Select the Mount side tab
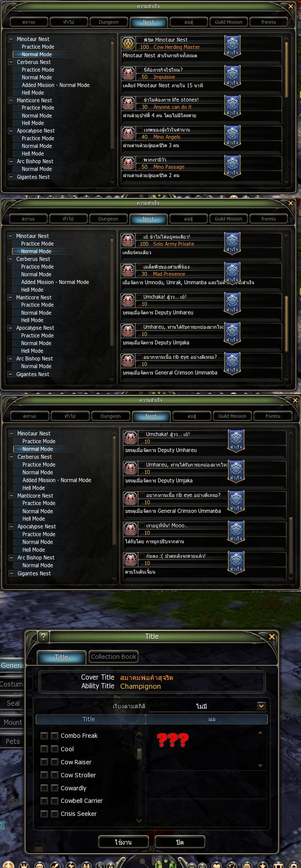The image size is (301, 868). (13, 722)
